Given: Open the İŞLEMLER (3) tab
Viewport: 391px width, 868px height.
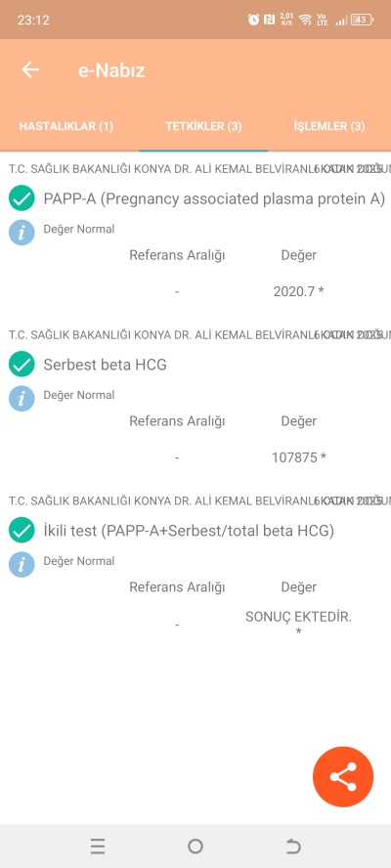Looking at the screenshot, I should (x=329, y=126).
